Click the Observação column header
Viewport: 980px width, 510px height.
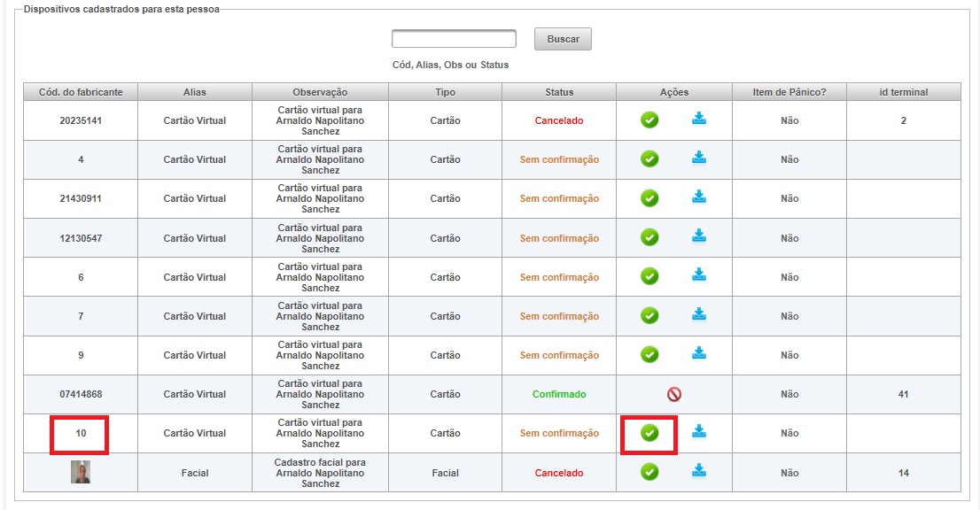(x=320, y=92)
